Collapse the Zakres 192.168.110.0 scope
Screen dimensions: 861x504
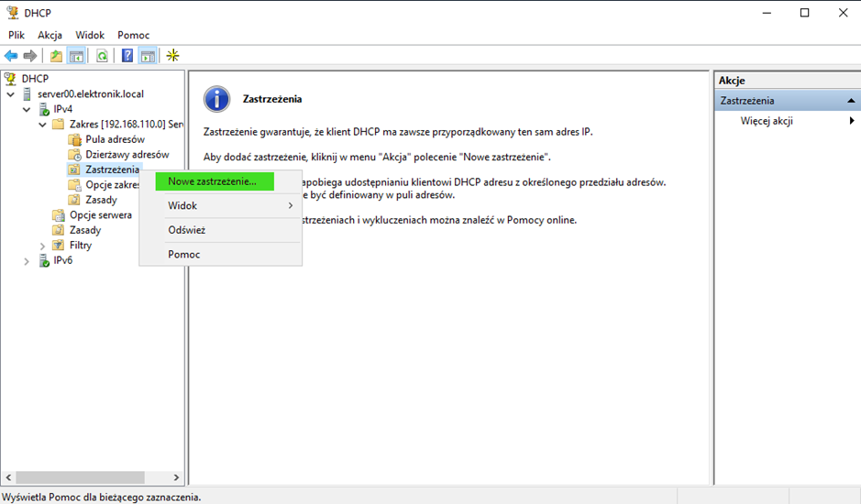pyautogui.click(x=42, y=125)
